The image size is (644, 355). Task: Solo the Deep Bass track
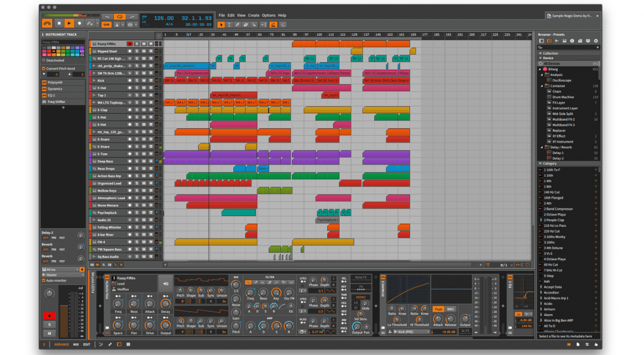click(x=137, y=161)
